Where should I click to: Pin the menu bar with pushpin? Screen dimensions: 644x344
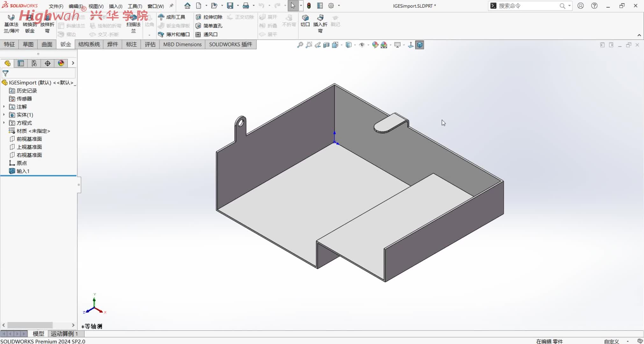(x=171, y=6)
